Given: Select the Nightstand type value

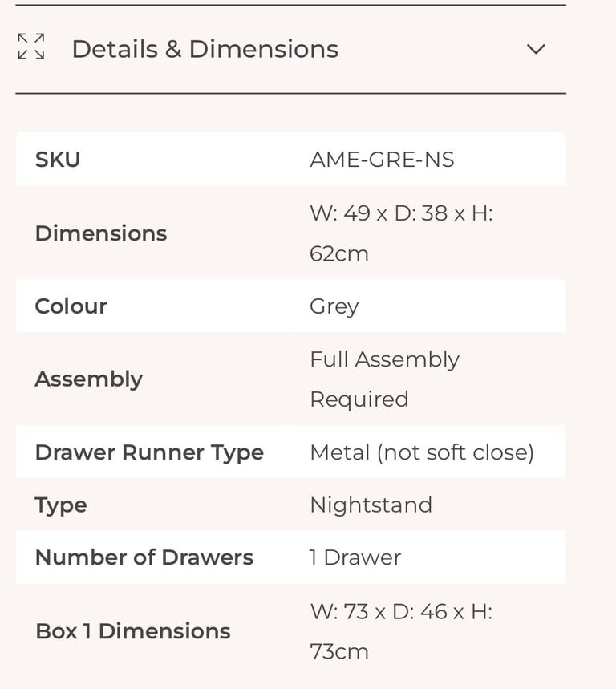Looking at the screenshot, I should (371, 505).
